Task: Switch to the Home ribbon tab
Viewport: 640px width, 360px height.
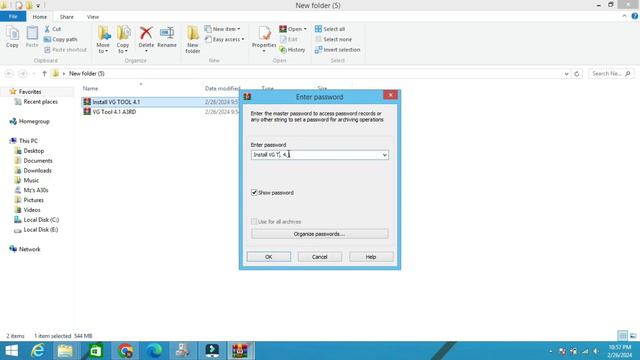Action: click(40, 17)
